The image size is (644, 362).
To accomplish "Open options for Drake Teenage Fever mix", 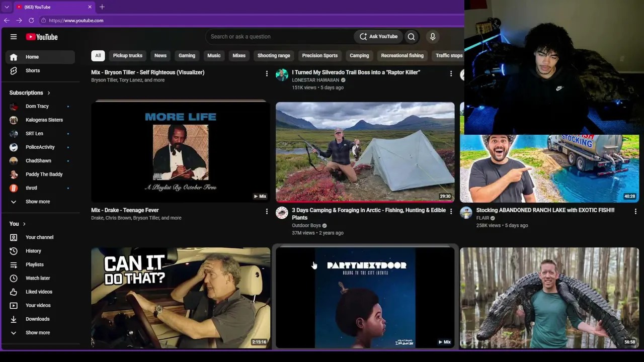I will (x=267, y=212).
